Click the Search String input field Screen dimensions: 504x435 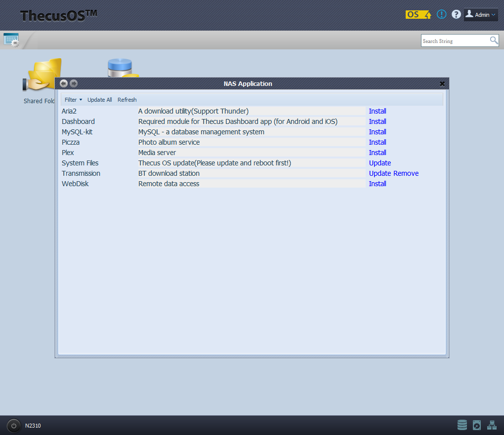[x=455, y=41]
